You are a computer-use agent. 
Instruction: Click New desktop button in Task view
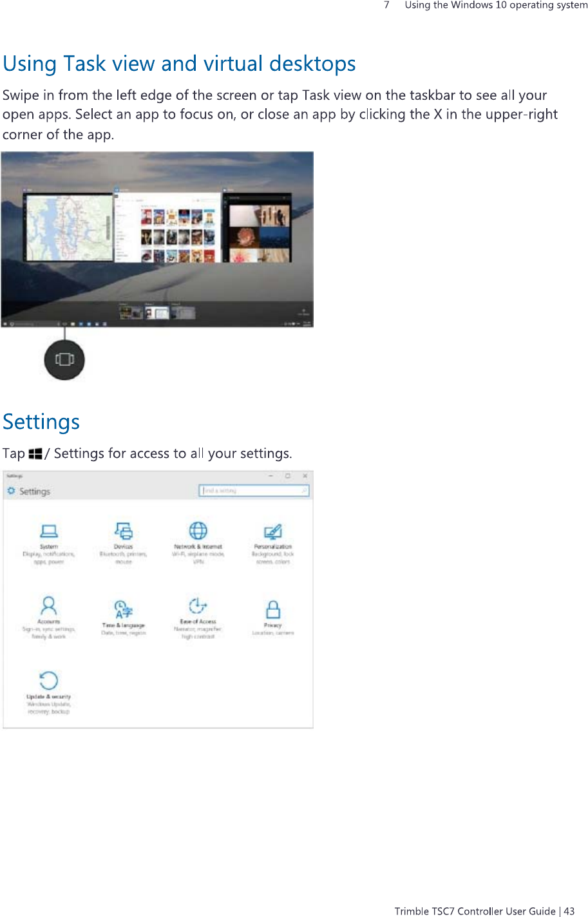tap(303, 312)
